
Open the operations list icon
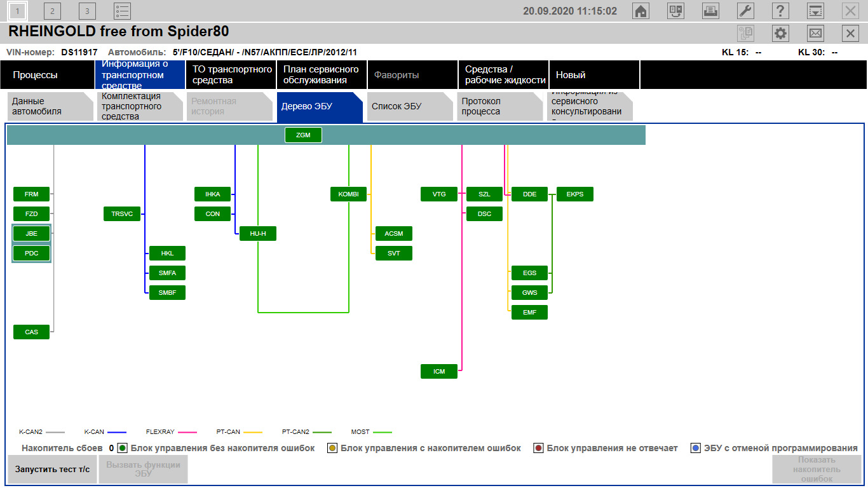[x=122, y=11]
